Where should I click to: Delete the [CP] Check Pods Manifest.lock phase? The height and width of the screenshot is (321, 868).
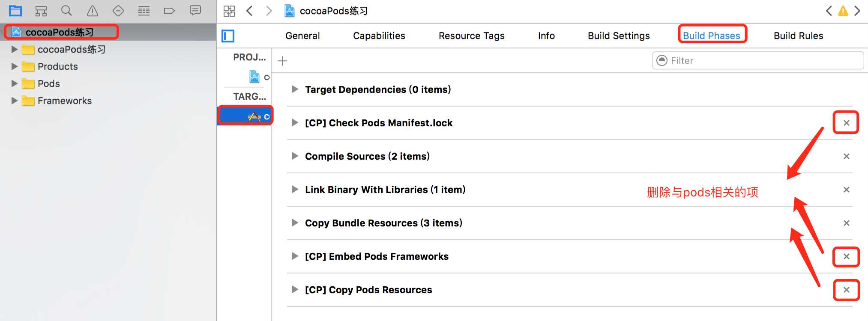pyautogui.click(x=847, y=123)
